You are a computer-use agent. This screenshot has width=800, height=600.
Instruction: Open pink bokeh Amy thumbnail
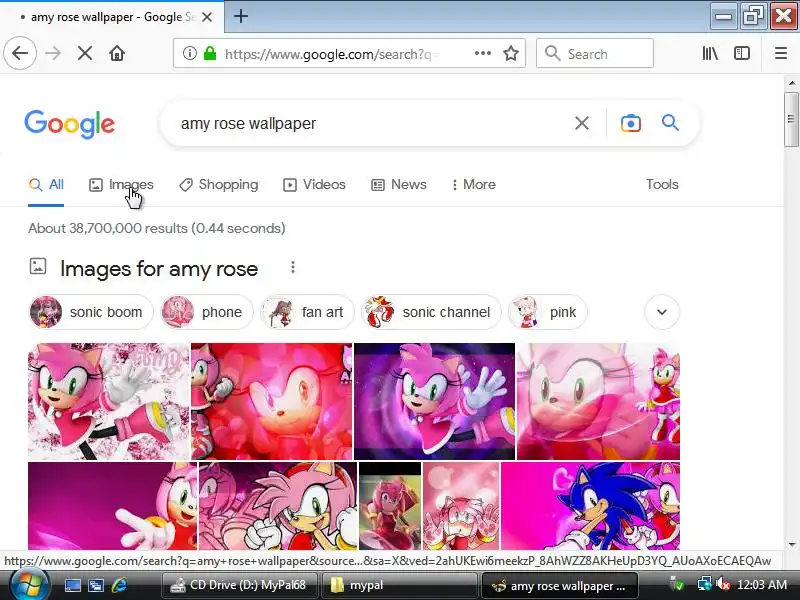point(461,506)
